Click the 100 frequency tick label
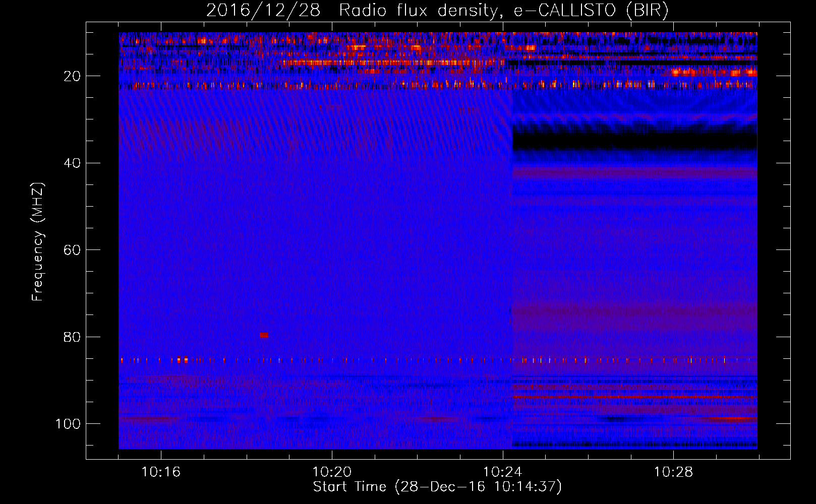Viewport: 816px width, 504px height. click(68, 424)
